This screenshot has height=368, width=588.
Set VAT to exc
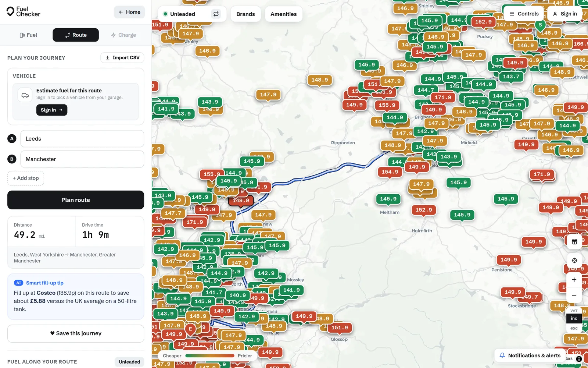tap(574, 328)
